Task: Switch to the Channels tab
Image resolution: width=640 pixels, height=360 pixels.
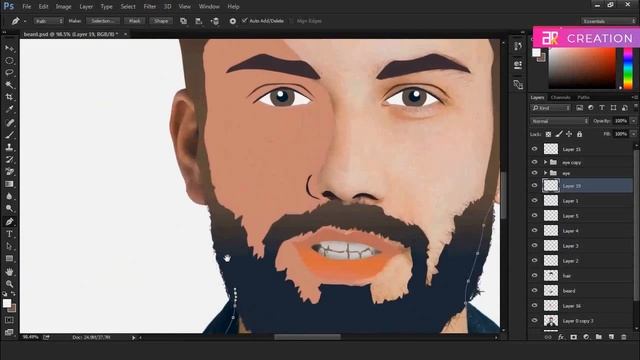Action: click(560, 97)
